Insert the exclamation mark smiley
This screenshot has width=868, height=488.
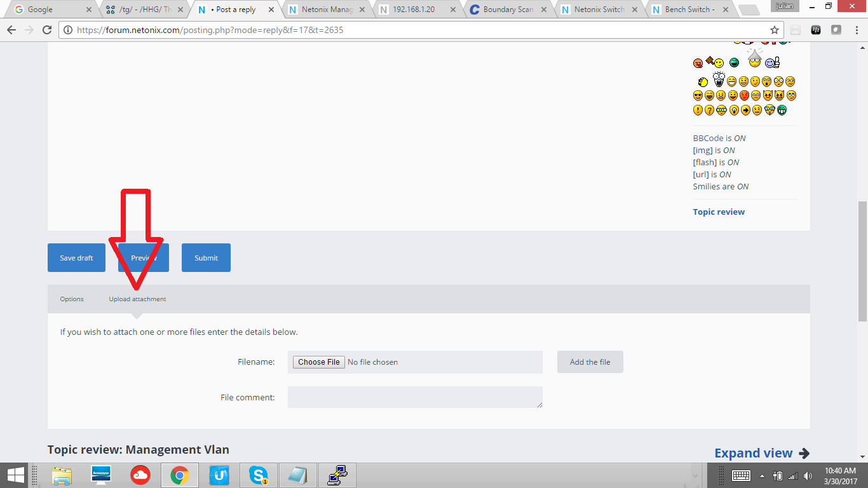(x=698, y=110)
